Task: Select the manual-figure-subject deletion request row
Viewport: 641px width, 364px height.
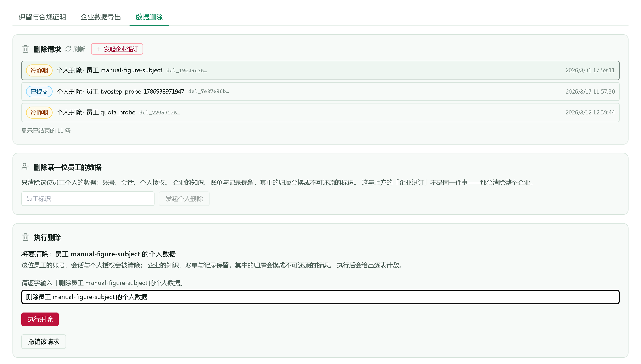Action: (320, 70)
